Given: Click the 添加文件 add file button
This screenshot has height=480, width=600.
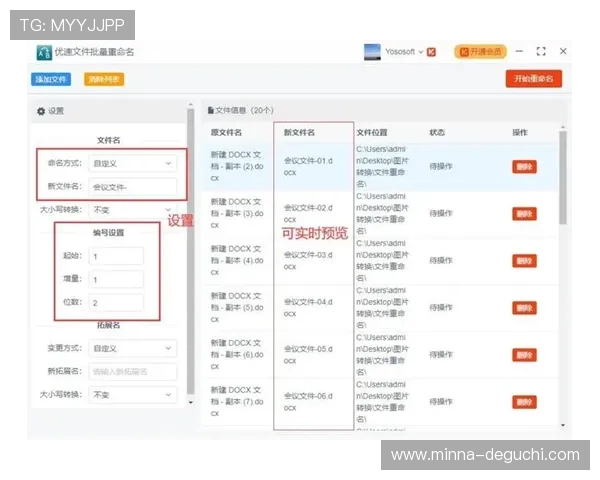Looking at the screenshot, I should point(51,79).
